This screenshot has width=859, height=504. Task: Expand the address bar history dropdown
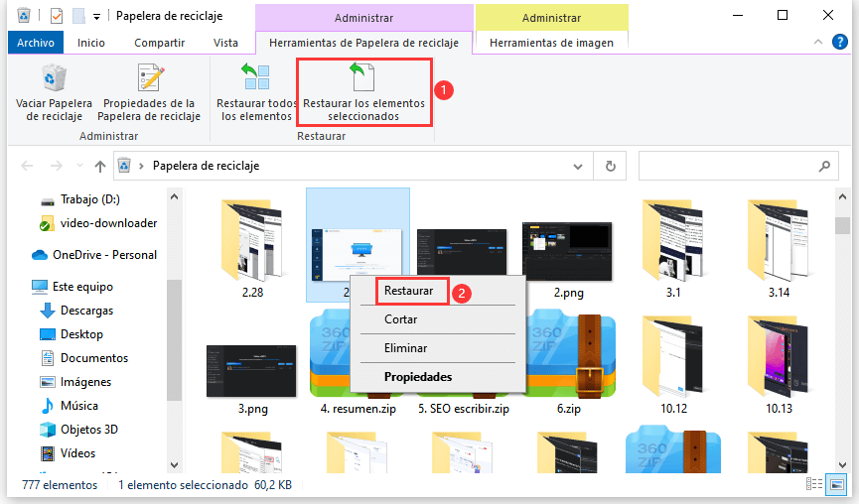tap(583, 166)
